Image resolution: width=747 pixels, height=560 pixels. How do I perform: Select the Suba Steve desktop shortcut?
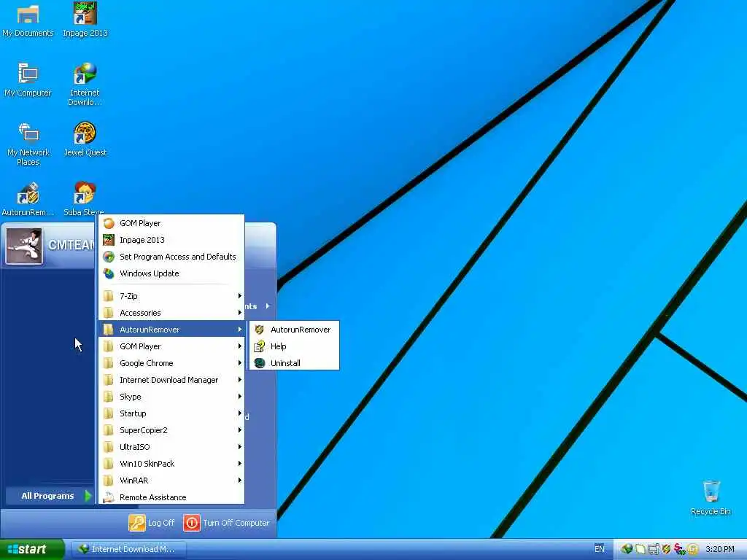coord(85,199)
